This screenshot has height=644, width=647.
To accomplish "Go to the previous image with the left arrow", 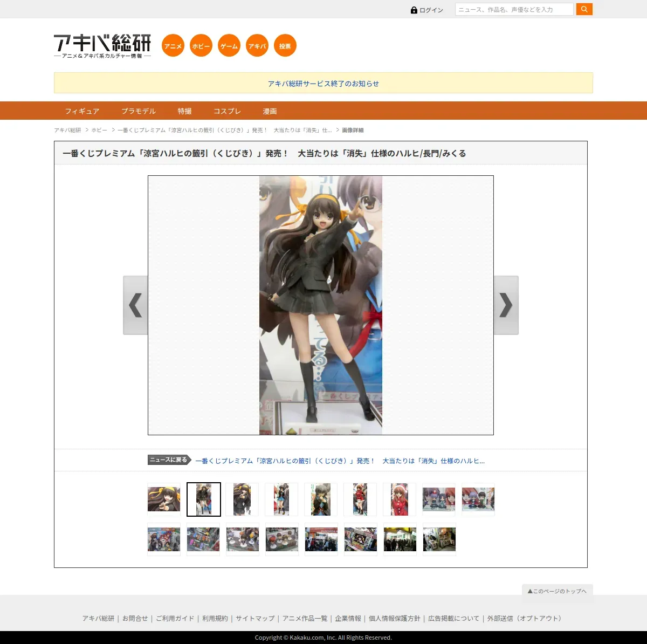I will pyautogui.click(x=135, y=305).
